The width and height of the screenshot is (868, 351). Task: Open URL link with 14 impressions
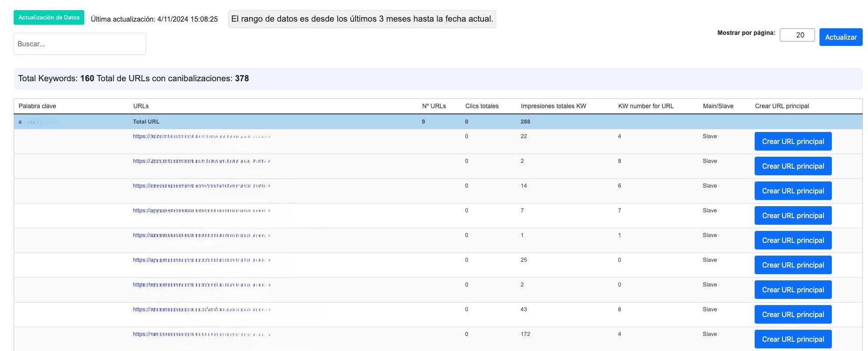[x=202, y=186]
